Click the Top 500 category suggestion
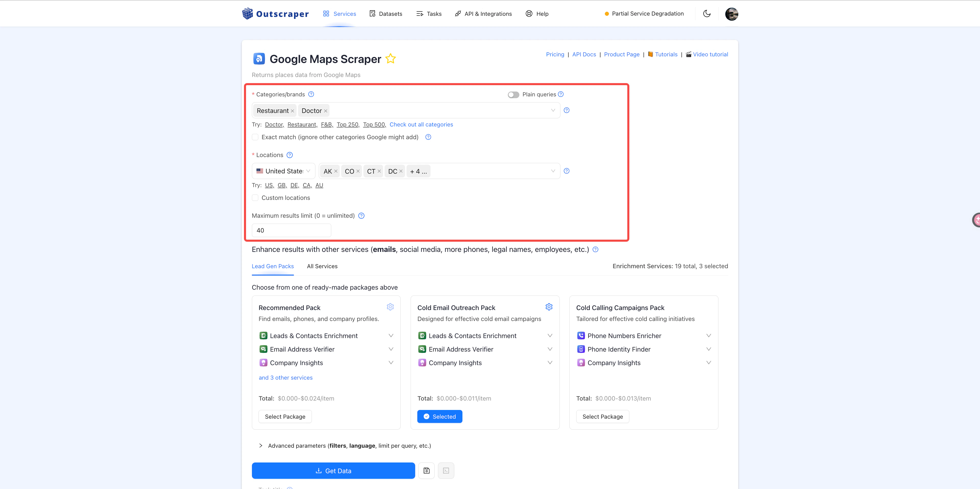 [374, 125]
